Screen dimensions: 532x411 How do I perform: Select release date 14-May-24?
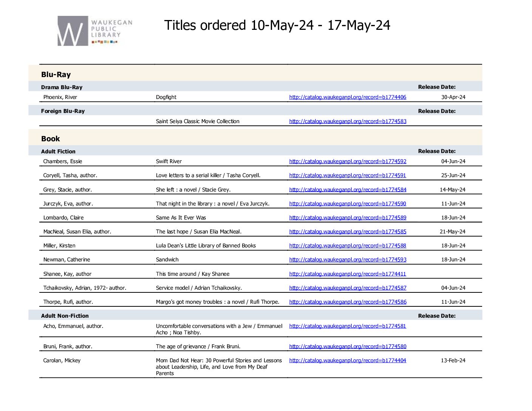click(x=452, y=190)
